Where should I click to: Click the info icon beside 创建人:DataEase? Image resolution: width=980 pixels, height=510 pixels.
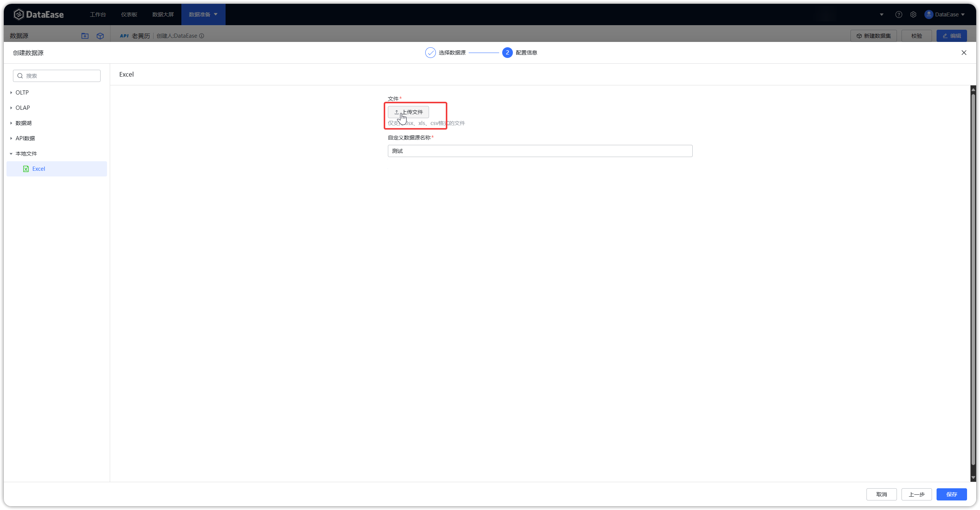(202, 36)
